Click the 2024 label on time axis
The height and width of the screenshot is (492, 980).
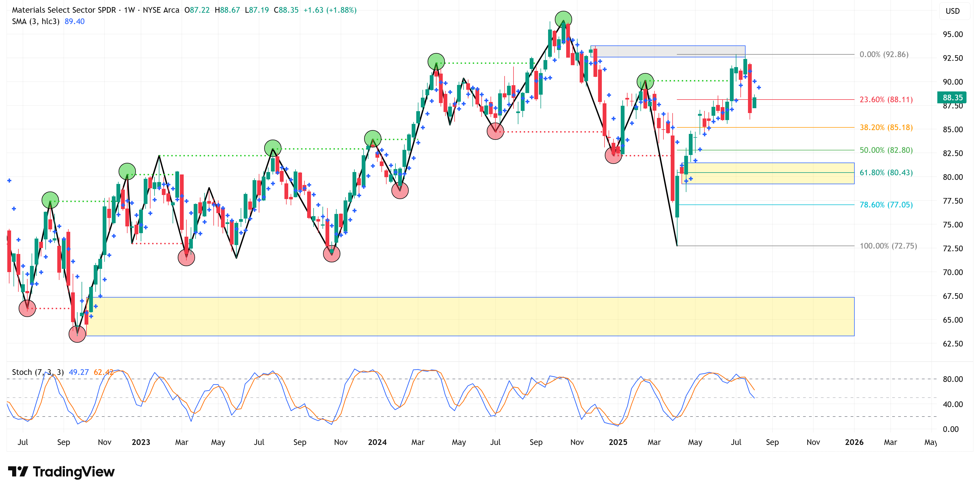pyautogui.click(x=377, y=442)
